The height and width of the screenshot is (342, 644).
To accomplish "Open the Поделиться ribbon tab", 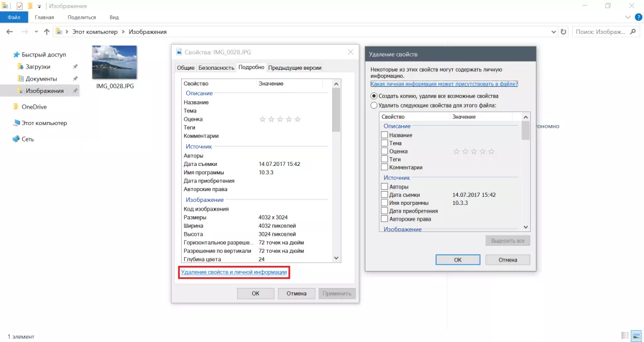I will [x=82, y=17].
